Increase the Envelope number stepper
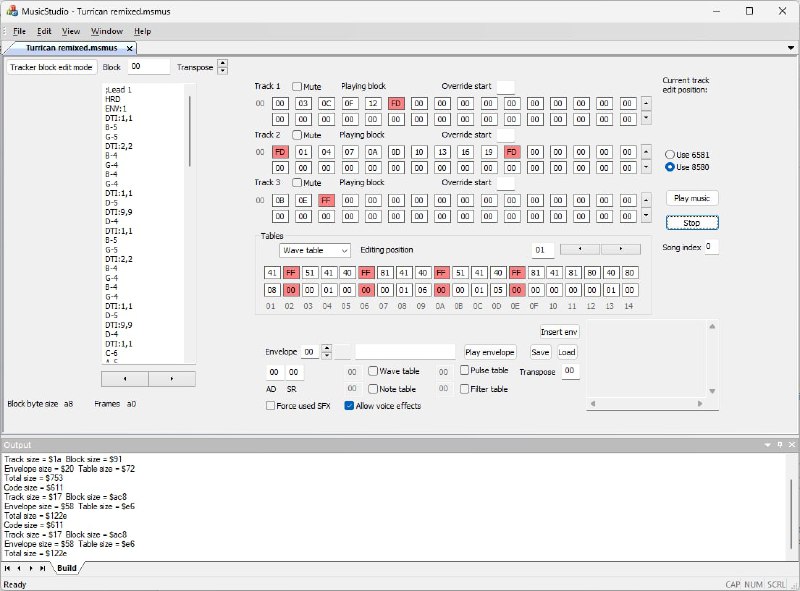This screenshot has height=591, width=800. [x=327, y=349]
